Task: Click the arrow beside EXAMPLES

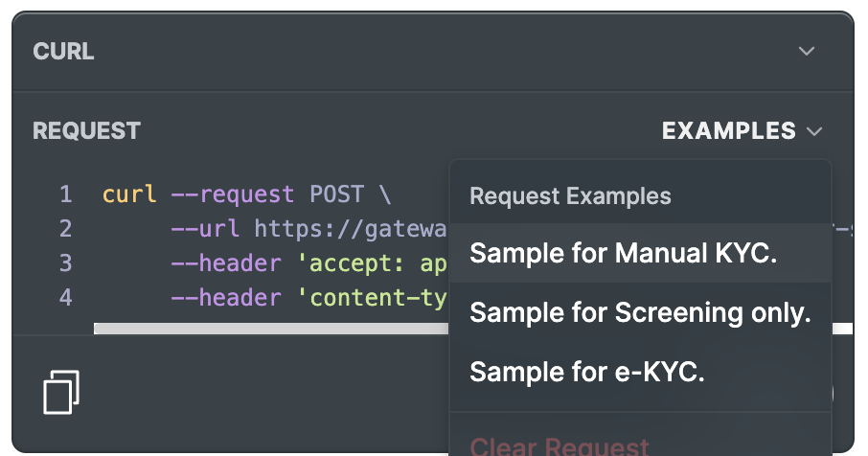Action: tap(815, 131)
